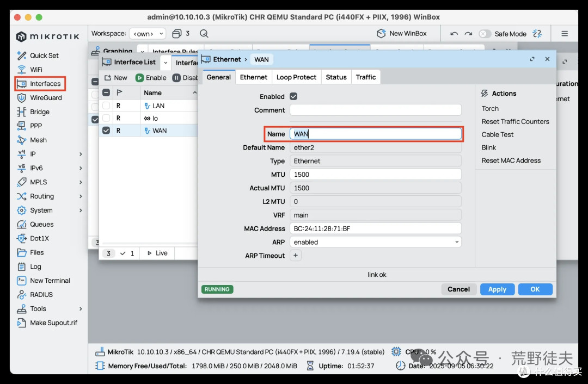Viewport: 588px width, 384px height.
Task: Expand the Tools submenu
Action: click(x=81, y=309)
